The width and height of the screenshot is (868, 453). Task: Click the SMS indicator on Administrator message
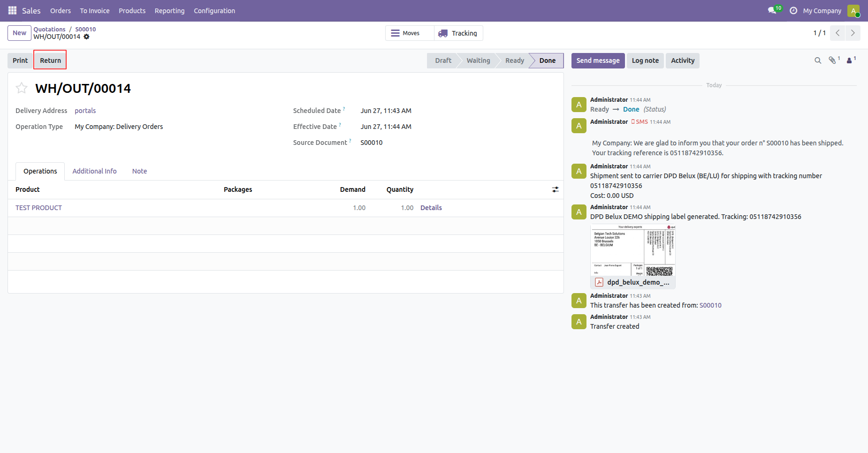640,122
